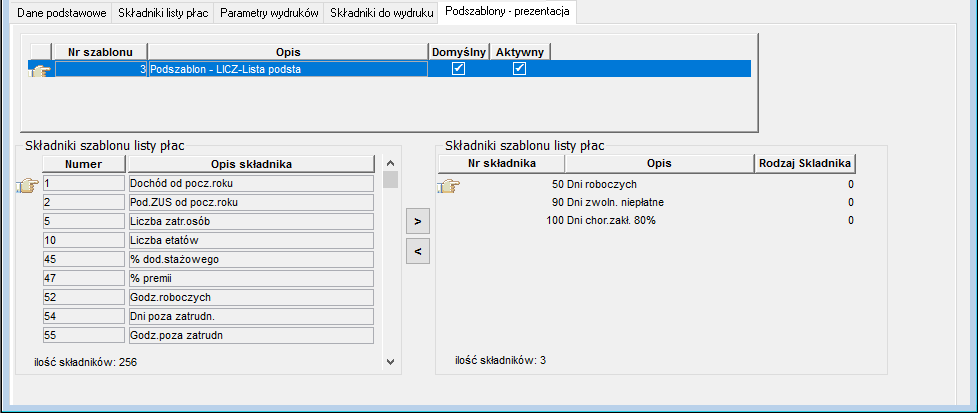Click number field 55 in components list
This screenshot has width=978, height=413.
[84, 336]
